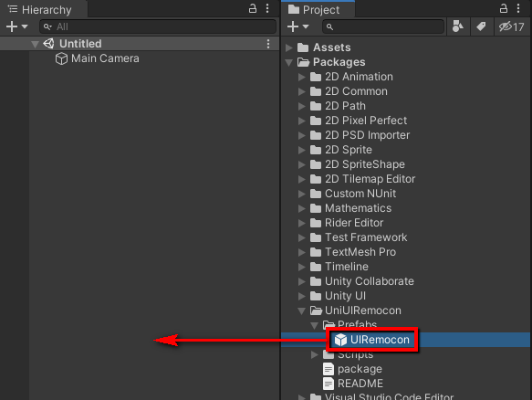532x400 pixels.
Task: Expand the 2D Path package
Action: (302, 106)
